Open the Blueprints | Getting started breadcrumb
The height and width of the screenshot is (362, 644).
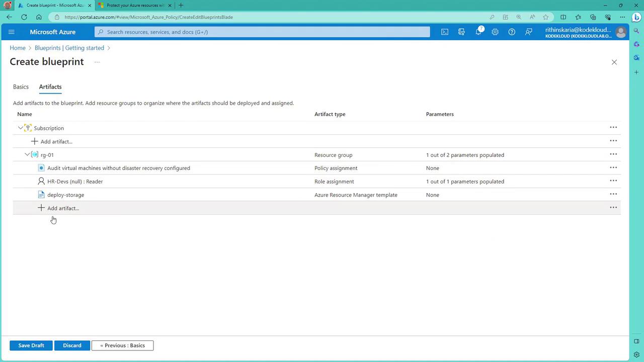(x=69, y=48)
